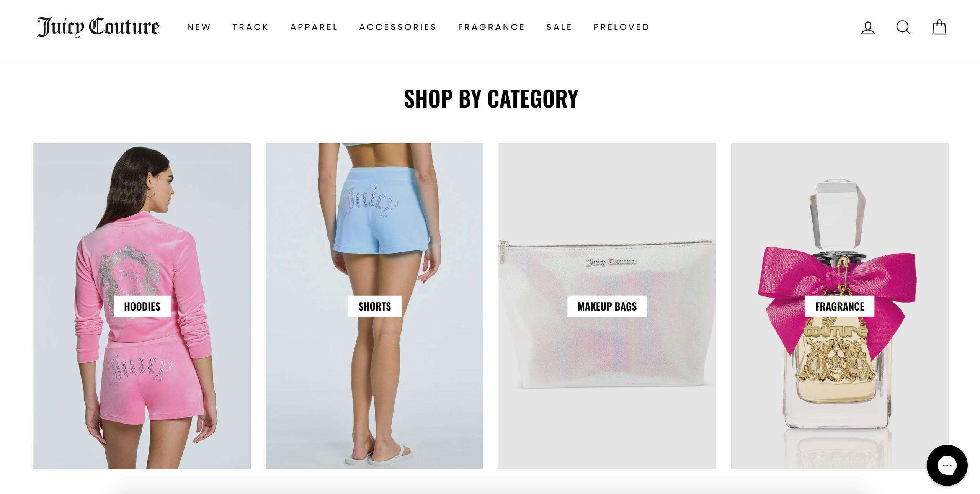Click the Juicy Couture logo
The image size is (980, 494).
[98, 27]
